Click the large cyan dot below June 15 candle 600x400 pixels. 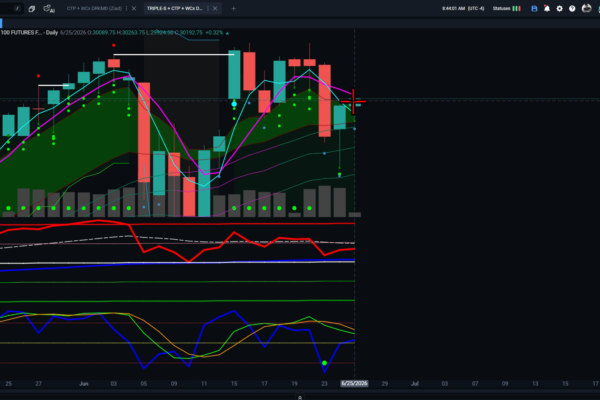tap(234, 104)
